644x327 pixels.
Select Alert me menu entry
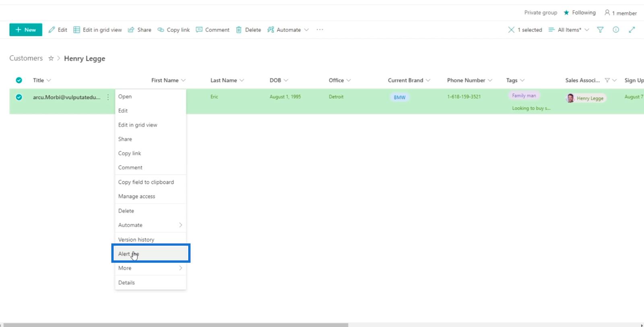coord(151,254)
